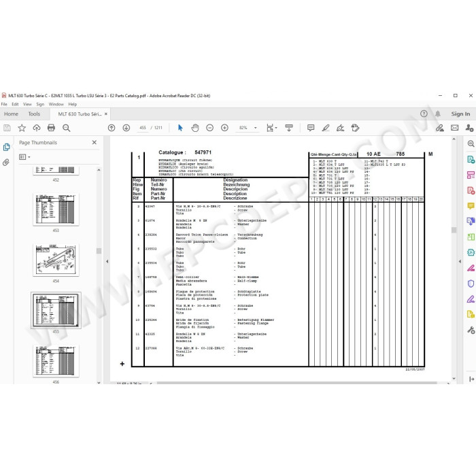Click the Save file icon
The width and height of the screenshot is (476, 476).
(x=7, y=128)
